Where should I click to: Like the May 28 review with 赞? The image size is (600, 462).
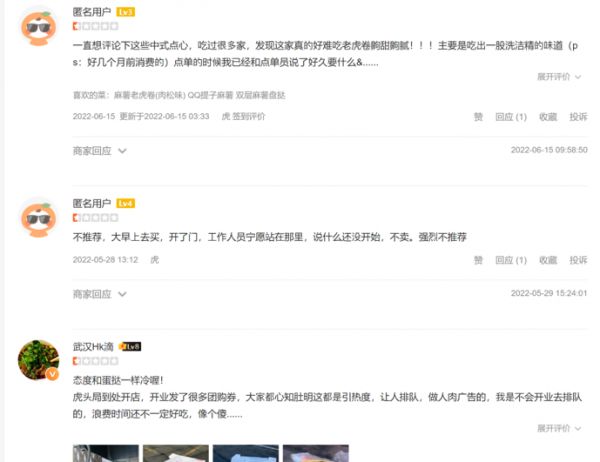click(x=478, y=260)
